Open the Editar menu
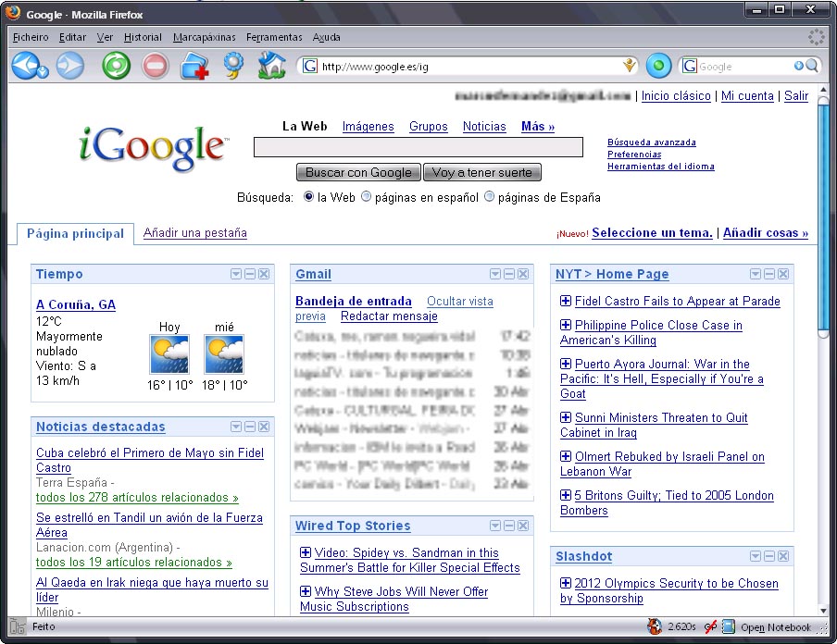This screenshot has width=837, height=644. click(72, 37)
